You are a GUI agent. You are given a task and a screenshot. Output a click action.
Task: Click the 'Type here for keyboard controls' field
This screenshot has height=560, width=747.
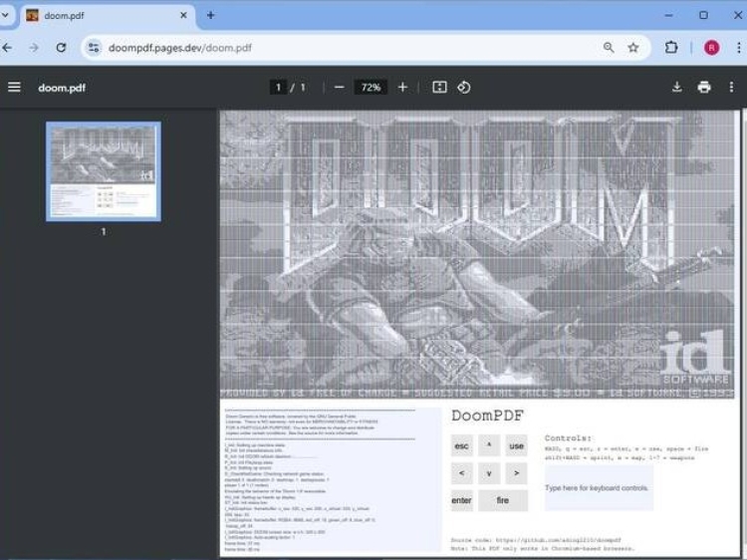click(598, 488)
